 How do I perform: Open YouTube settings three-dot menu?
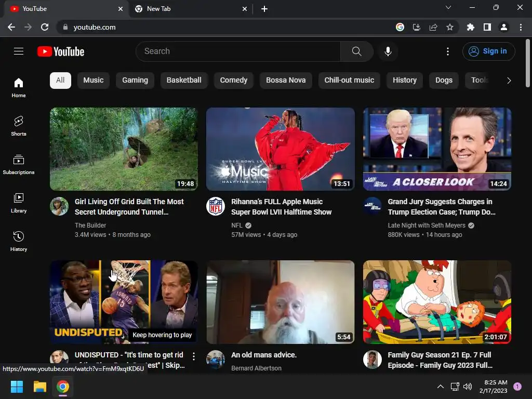[447, 51]
